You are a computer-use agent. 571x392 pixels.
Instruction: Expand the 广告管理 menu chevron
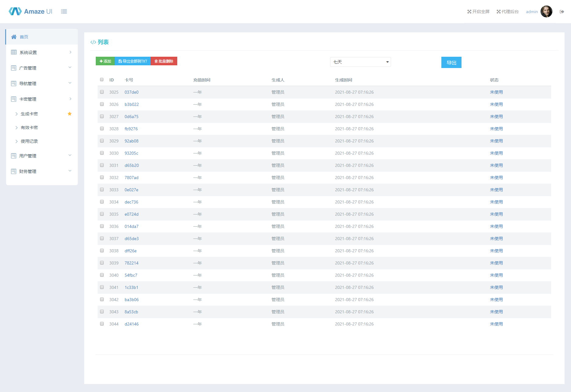click(x=70, y=68)
